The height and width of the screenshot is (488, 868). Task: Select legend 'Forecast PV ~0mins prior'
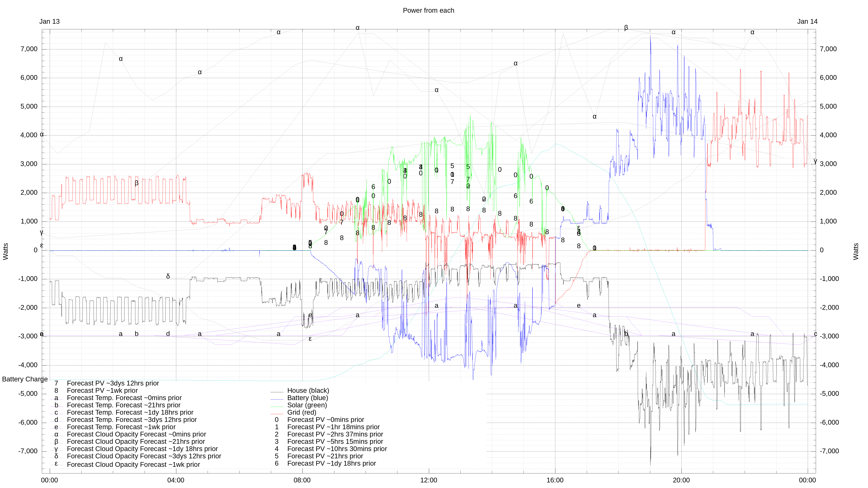(325, 420)
